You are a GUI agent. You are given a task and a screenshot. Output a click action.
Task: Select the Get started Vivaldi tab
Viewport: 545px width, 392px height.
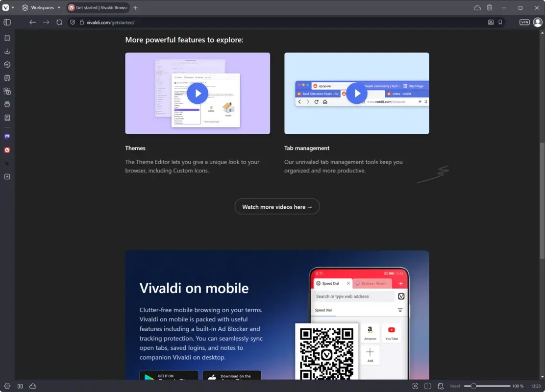coord(98,7)
